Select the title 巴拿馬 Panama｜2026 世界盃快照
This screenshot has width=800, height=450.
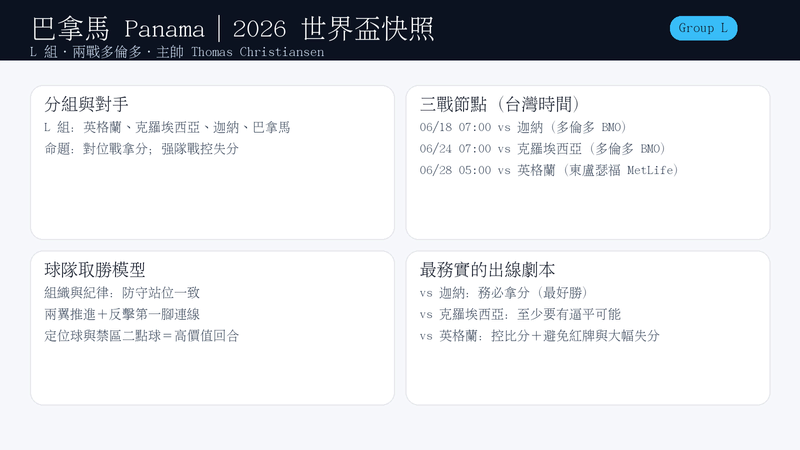click(233, 29)
